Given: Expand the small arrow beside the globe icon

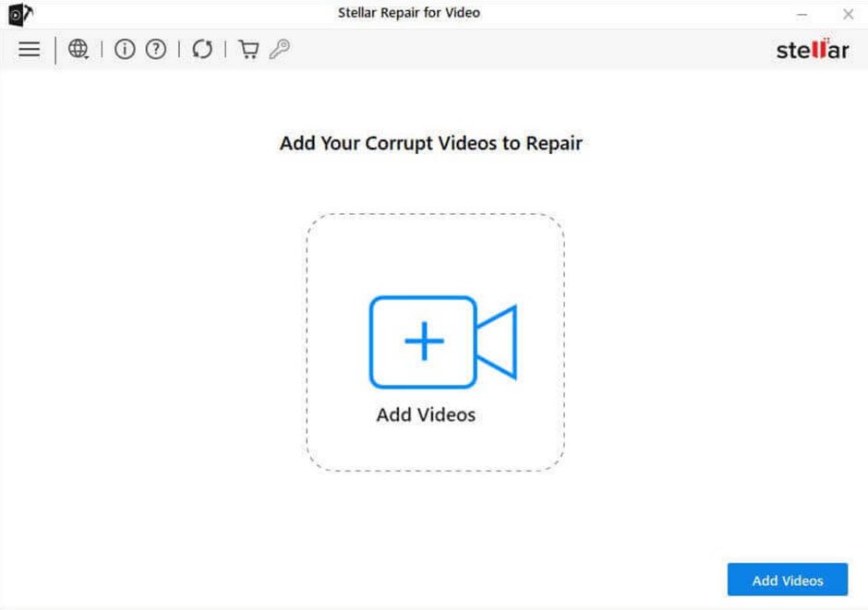Looking at the screenshot, I should 86,56.
